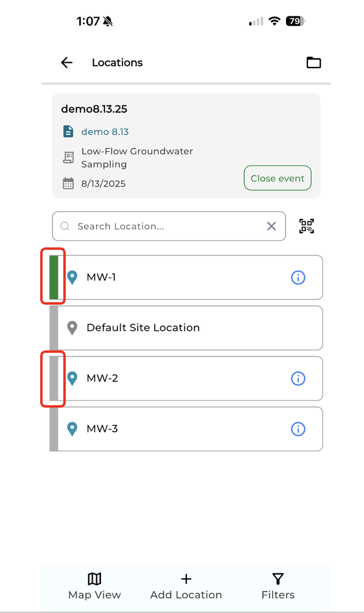Open the folder icon in header

point(313,63)
